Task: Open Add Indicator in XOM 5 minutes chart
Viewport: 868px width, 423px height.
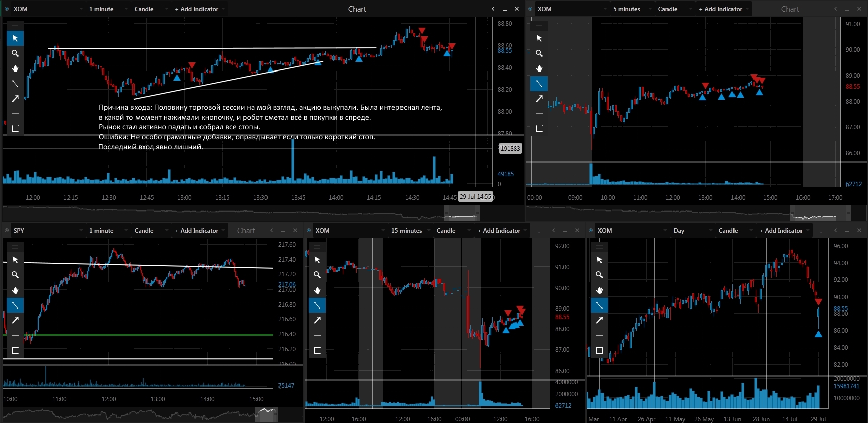Action: point(723,9)
